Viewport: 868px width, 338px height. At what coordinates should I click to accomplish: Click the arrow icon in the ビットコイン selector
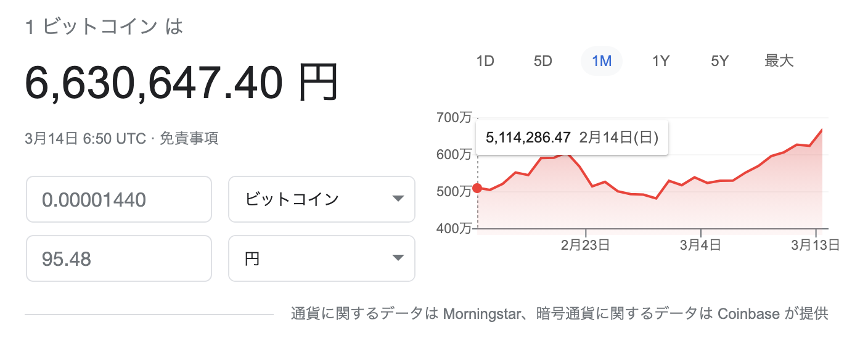coord(398,199)
